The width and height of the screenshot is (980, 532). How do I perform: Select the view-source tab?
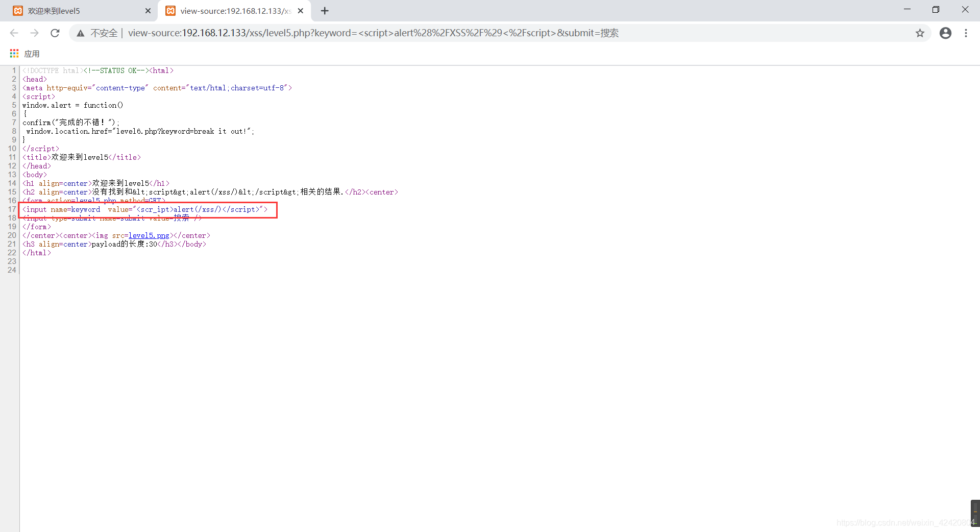pyautogui.click(x=235, y=11)
